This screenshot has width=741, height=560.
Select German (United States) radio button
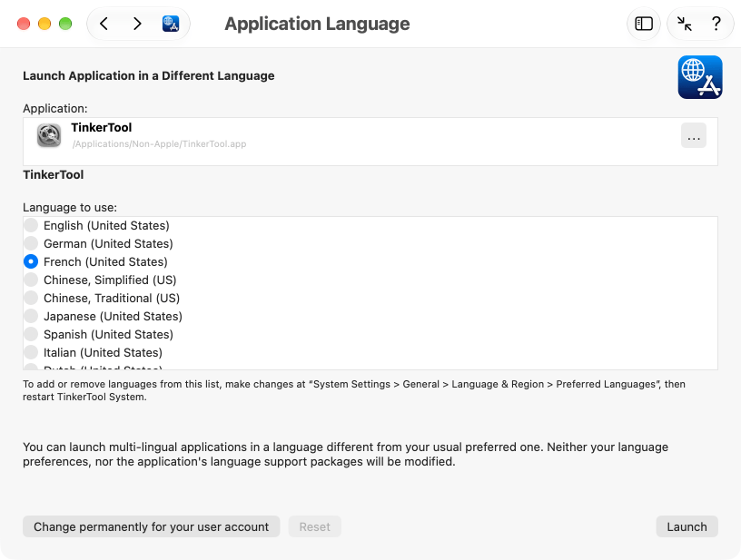coord(31,243)
